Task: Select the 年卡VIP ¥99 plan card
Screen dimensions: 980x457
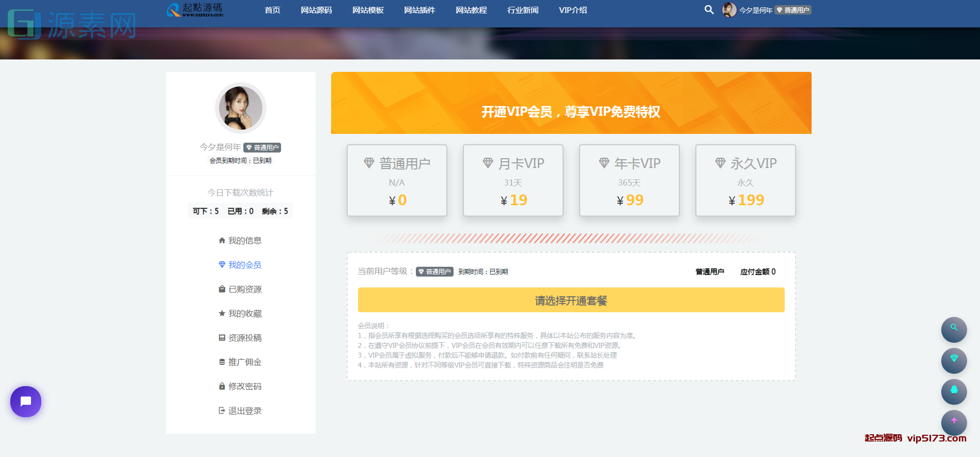Action: (x=629, y=180)
